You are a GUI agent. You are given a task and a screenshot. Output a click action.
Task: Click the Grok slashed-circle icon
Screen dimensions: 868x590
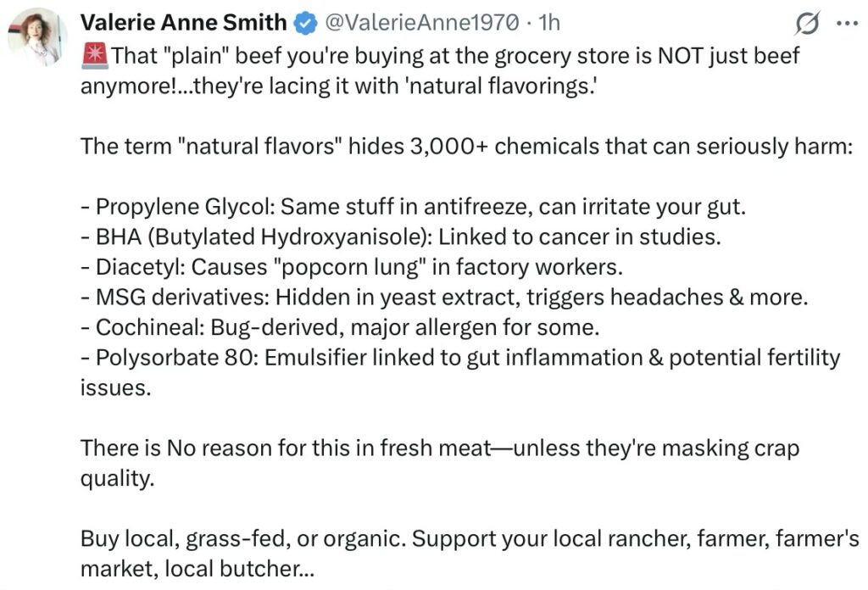pos(808,25)
